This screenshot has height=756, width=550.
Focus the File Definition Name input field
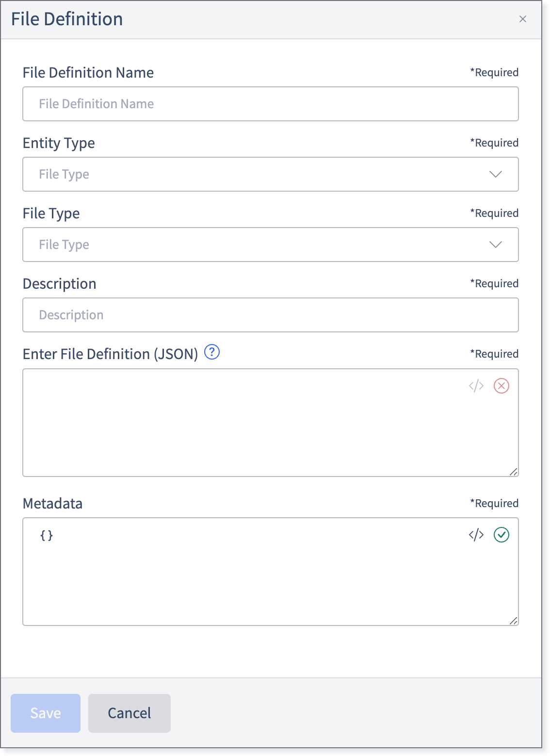pos(271,104)
